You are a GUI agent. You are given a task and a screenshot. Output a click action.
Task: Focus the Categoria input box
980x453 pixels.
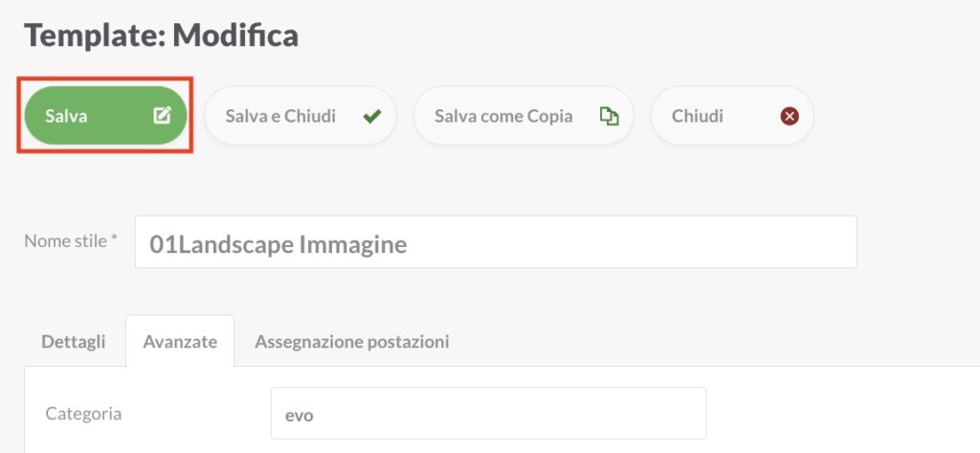(489, 413)
